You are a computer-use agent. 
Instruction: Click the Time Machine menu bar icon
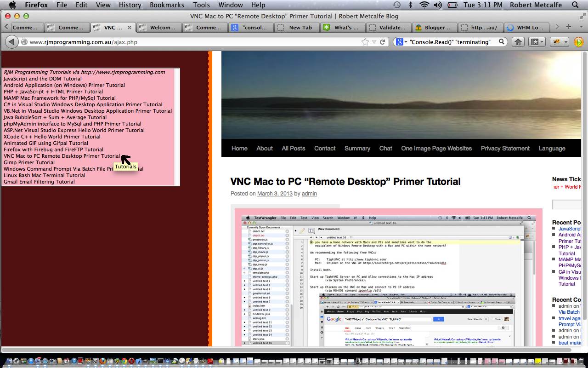pos(397,5)
